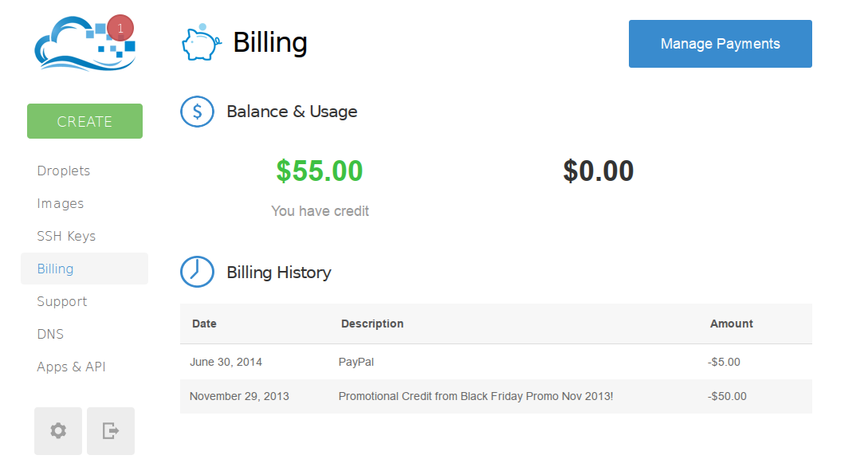This screenshot has height=463, width=868.
Task: Go to Droplets in sidebar
Action: pos(64,171)
